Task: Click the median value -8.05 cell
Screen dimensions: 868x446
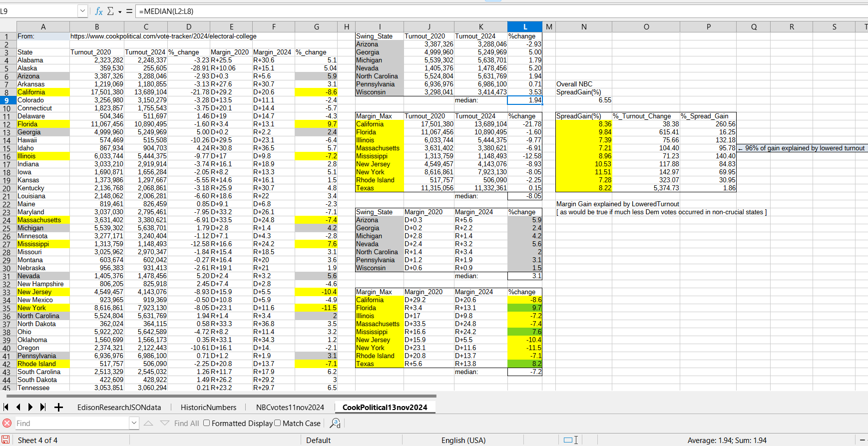Action: pyautogui.click(x=524, y=196)
